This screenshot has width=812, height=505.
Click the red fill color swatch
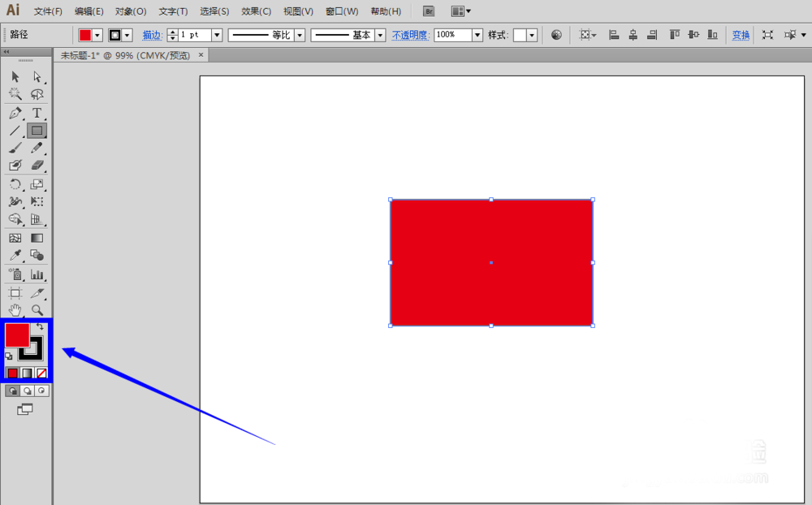pos(18,335)
